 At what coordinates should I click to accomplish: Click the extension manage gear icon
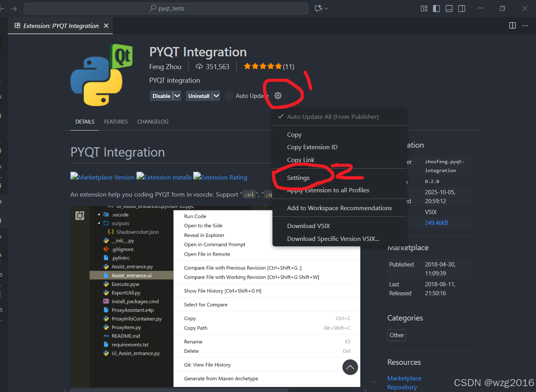278,96
